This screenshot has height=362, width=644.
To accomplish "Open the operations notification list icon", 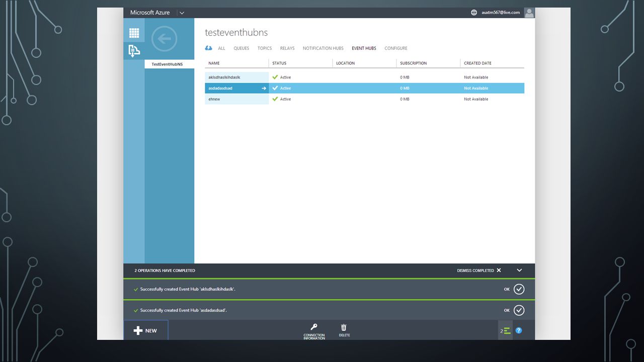I will 505,330.
